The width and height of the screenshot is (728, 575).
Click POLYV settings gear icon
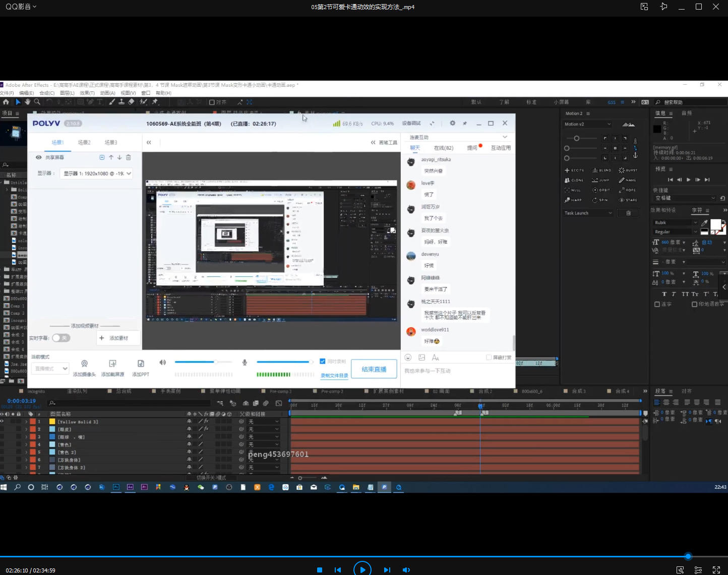452,123
